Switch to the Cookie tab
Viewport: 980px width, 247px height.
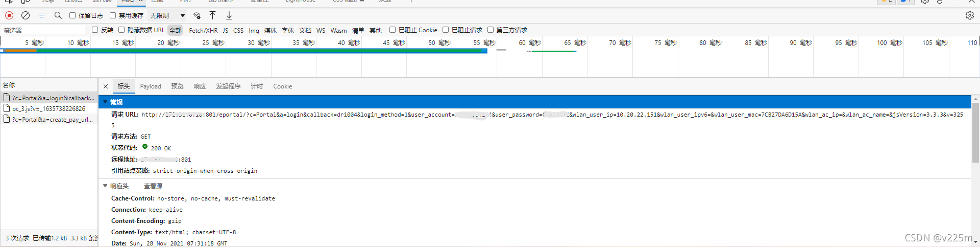pyautogui.click(x=283, y=86)
